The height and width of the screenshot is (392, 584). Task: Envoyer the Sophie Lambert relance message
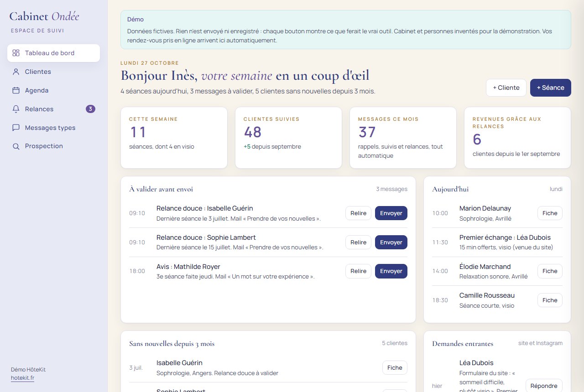coord(391,242)
